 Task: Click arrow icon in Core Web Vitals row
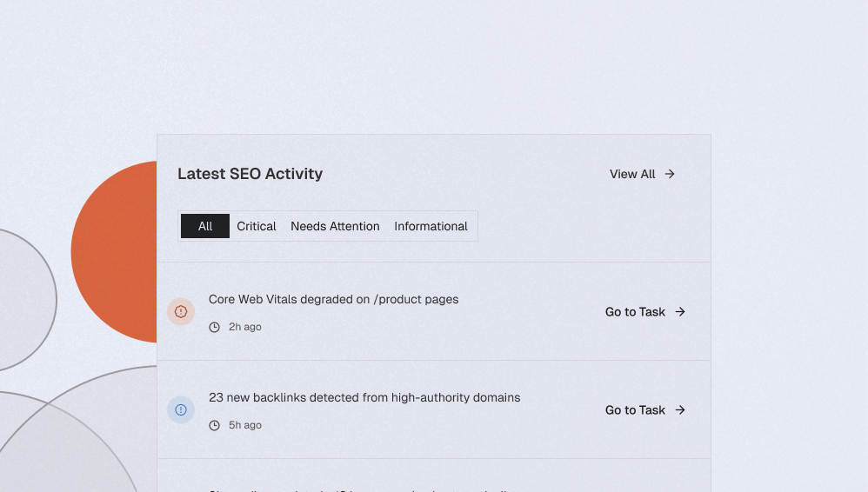click(680, 311)
